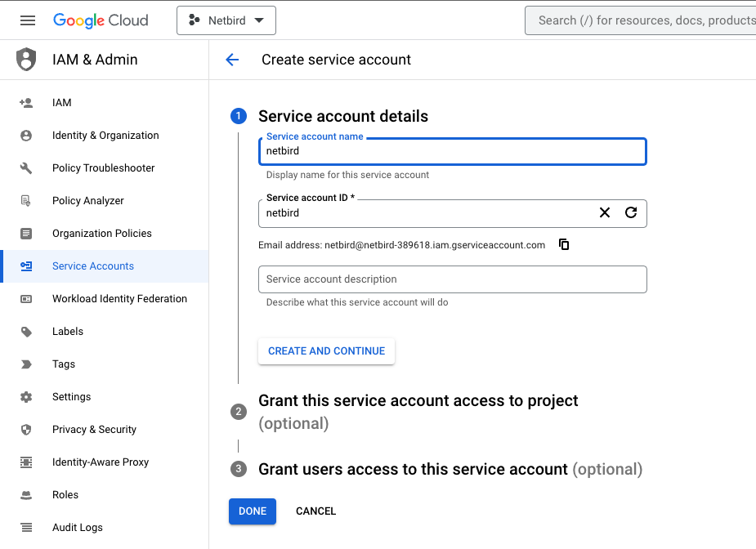756x549 pixels.
Task: Open the navigation hamburger menu
Action: tap(27, 20)
